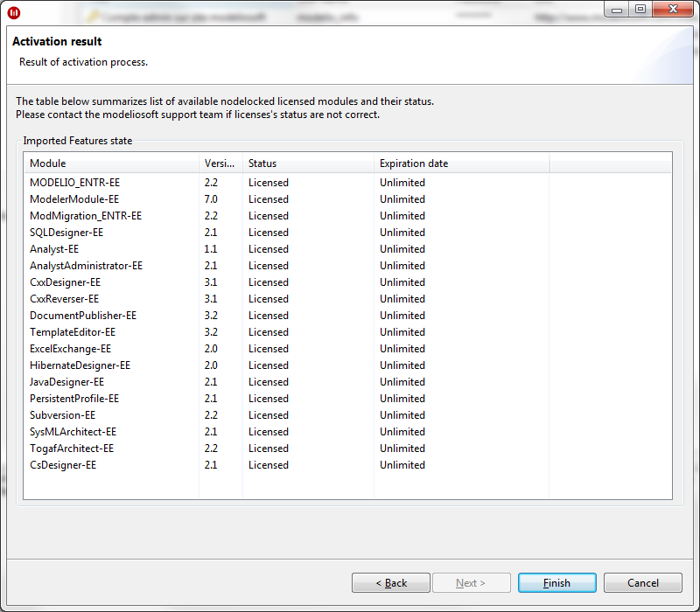Click the Modelio app icon in title bar
This screenshot has width=700, height=612.
[x=14, y=13]
